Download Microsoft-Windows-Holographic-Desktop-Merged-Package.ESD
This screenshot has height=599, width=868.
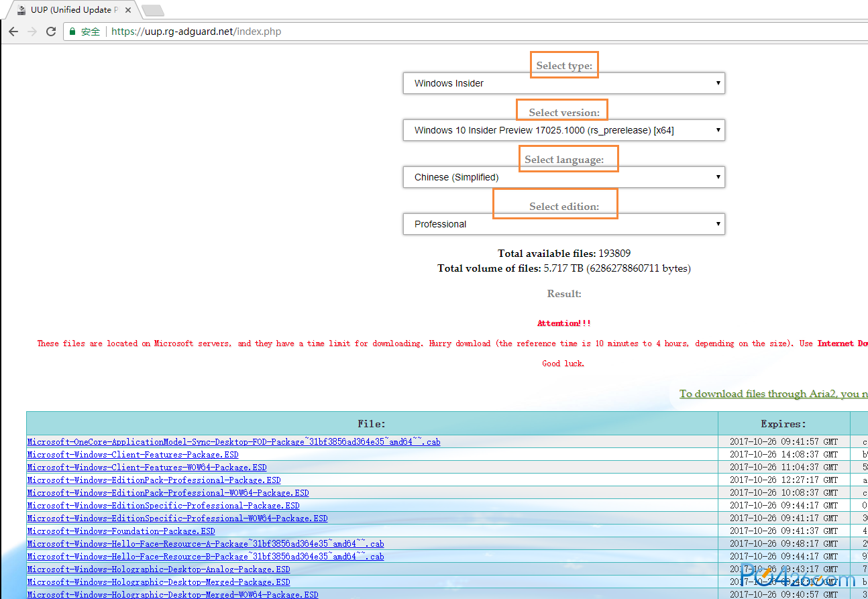pos(158,582)
